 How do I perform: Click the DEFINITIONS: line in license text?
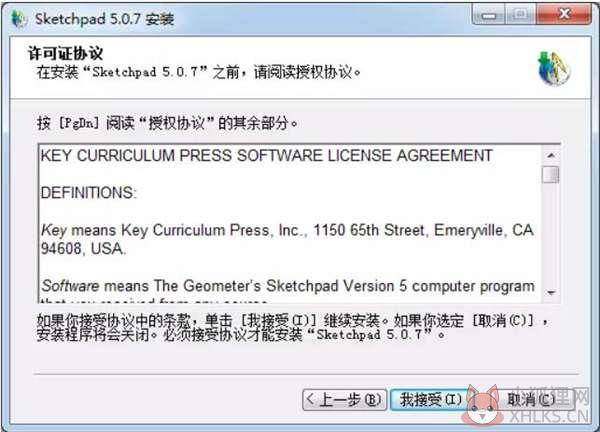[88, 193]
